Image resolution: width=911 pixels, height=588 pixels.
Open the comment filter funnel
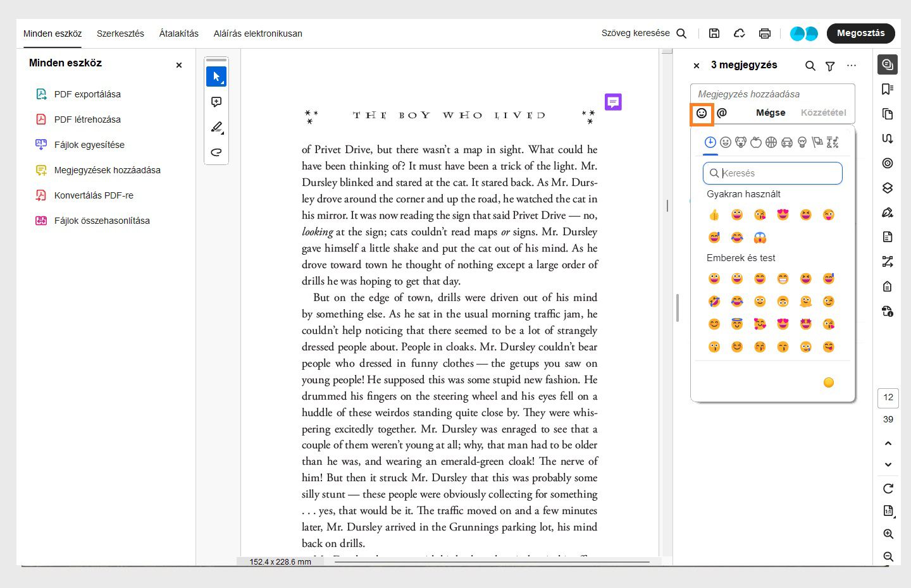pyautogui.click(x=830, y=66)
